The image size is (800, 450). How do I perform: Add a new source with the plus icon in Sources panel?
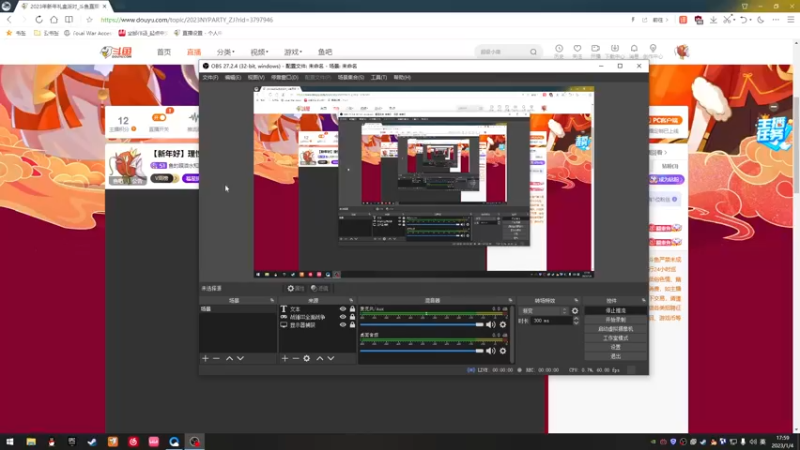tap(285, 359)
